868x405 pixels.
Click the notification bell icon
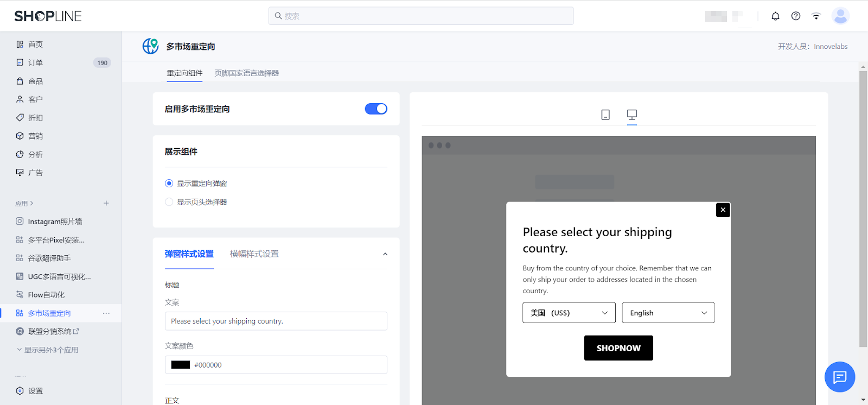pos(775,16)
